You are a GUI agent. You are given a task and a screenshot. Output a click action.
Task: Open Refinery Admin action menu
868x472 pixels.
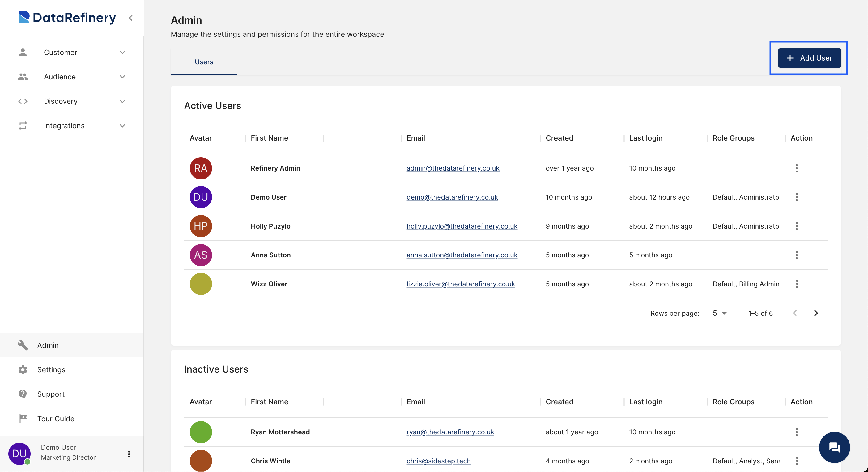(797, 168)
